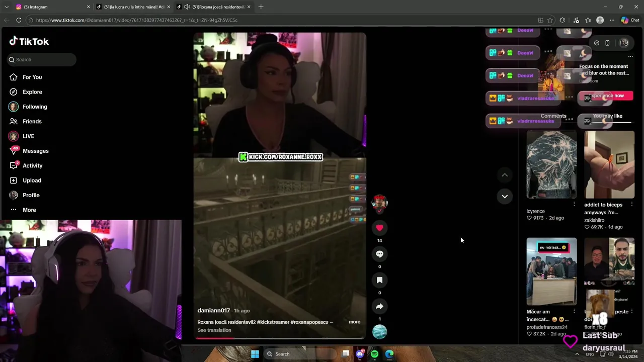
Task: Open Microsoft Edge from taskbar
Action: point(389,354)
